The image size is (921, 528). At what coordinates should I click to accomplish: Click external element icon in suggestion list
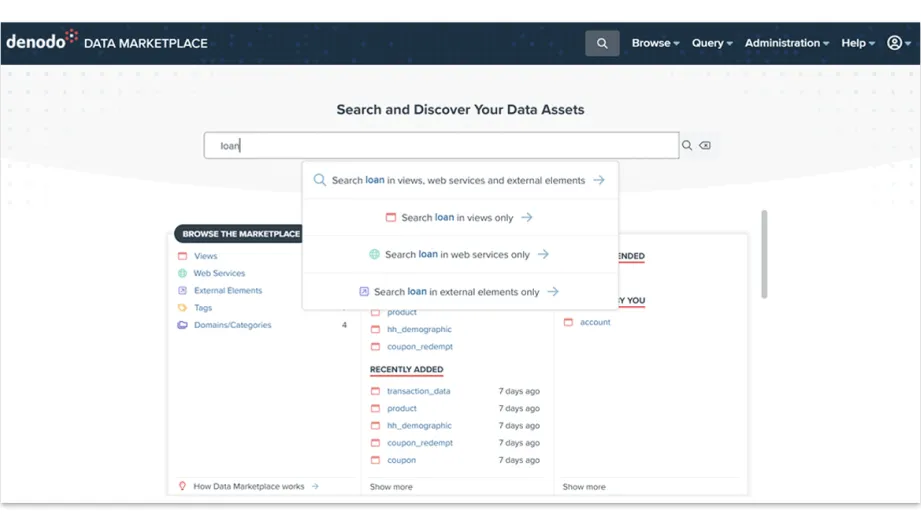point(364,291)
